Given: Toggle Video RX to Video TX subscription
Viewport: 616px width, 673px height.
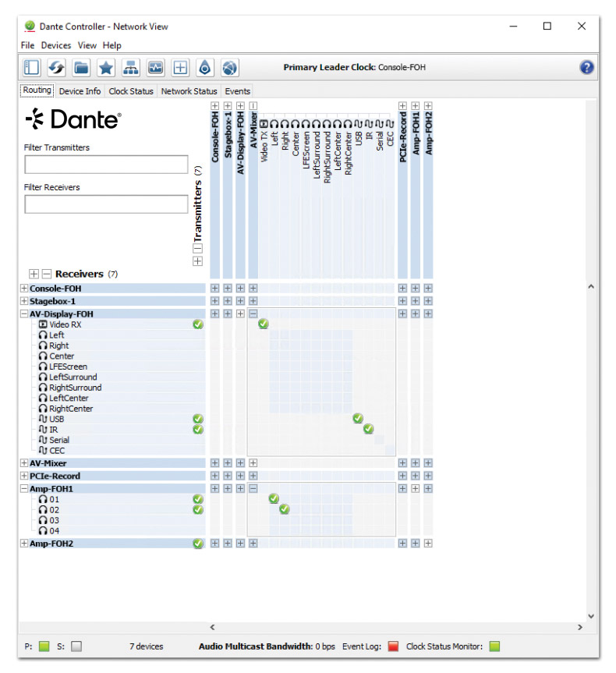Looking at the screenshot, I should coord(264,324).
